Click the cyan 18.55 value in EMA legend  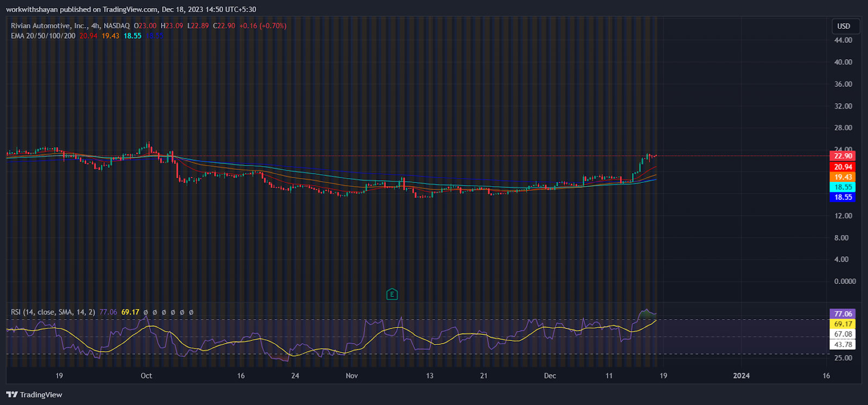coord(132,36)
